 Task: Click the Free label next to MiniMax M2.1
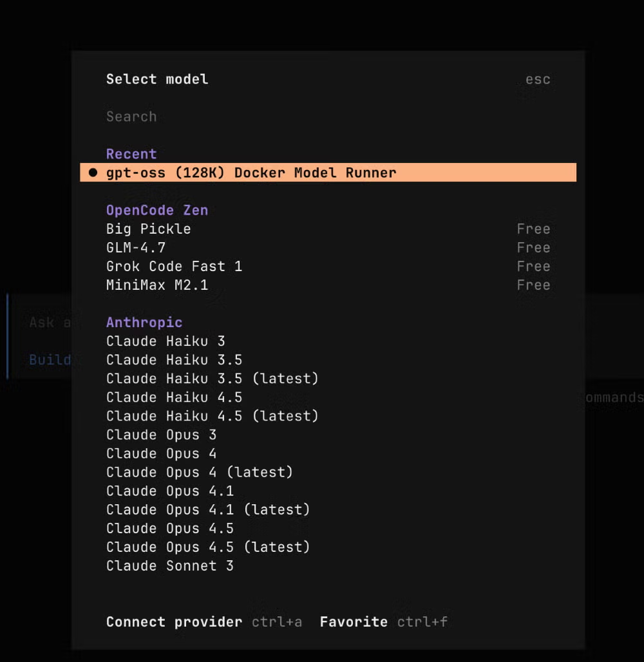(x=534, y=285)
